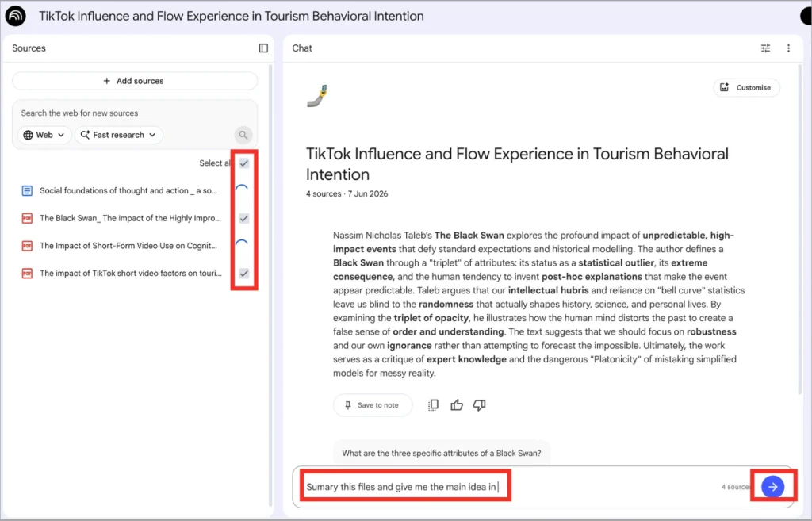Click the 4 sources date line
The width and height of the screenshot is (812, 521).
pos(347,193)
